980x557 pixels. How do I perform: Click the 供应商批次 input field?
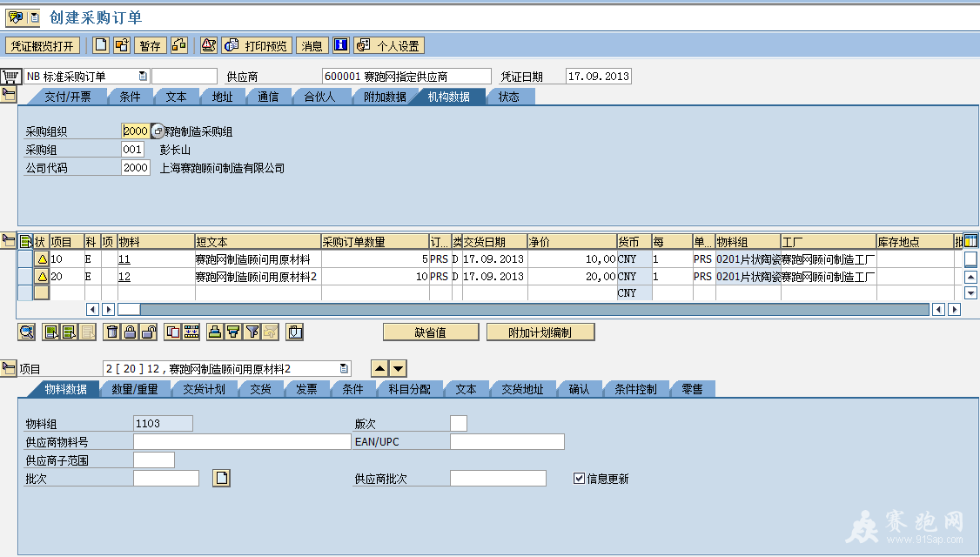(498, 478)
